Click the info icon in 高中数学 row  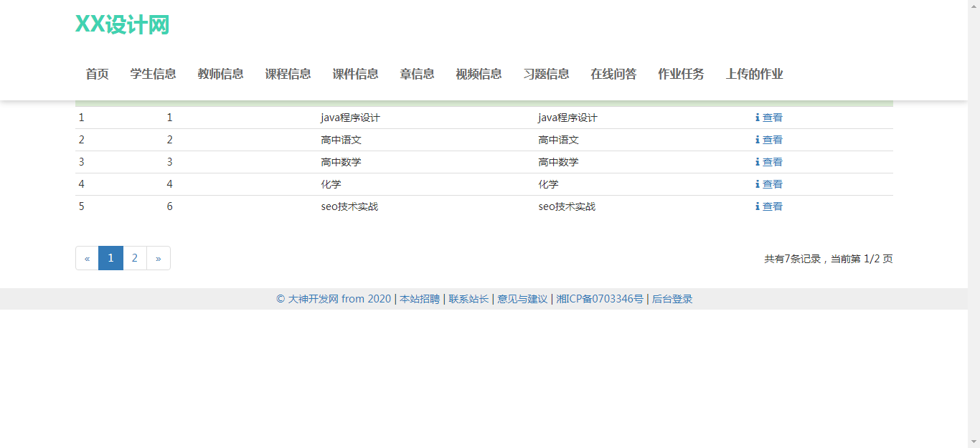[757, 162]
